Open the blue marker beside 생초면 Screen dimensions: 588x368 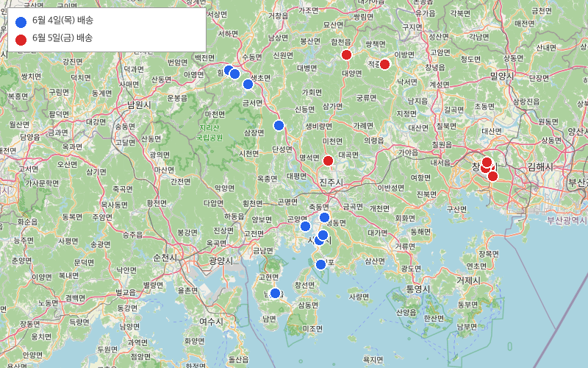click(x=248, y=84)
